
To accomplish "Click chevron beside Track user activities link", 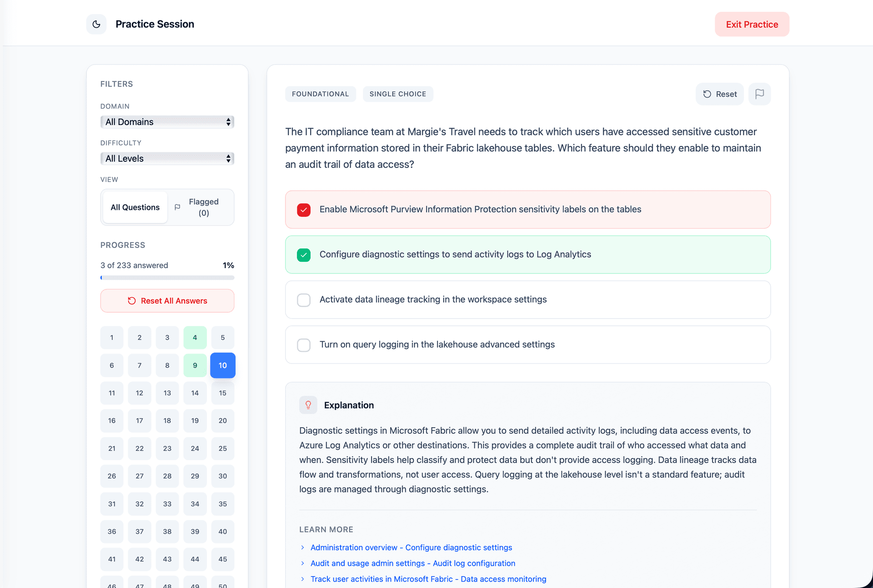I will pyautogui.click(x=303, y=579).
